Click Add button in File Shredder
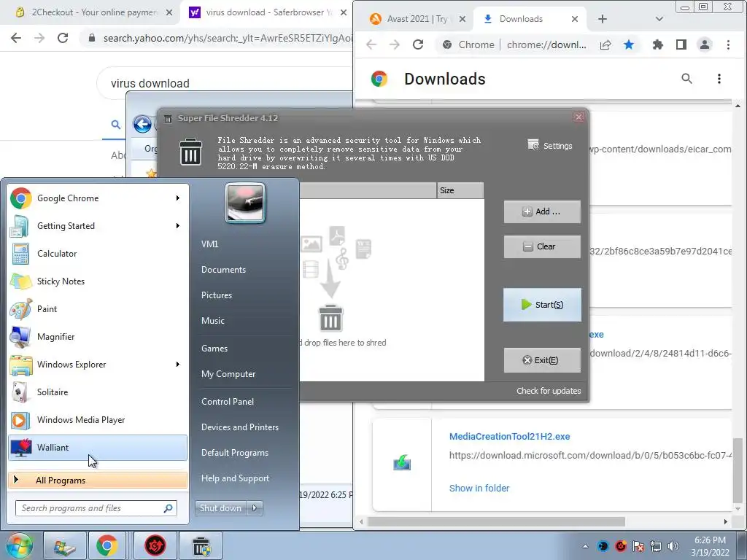Screen dimensions: 747x560 pos(542,211)
